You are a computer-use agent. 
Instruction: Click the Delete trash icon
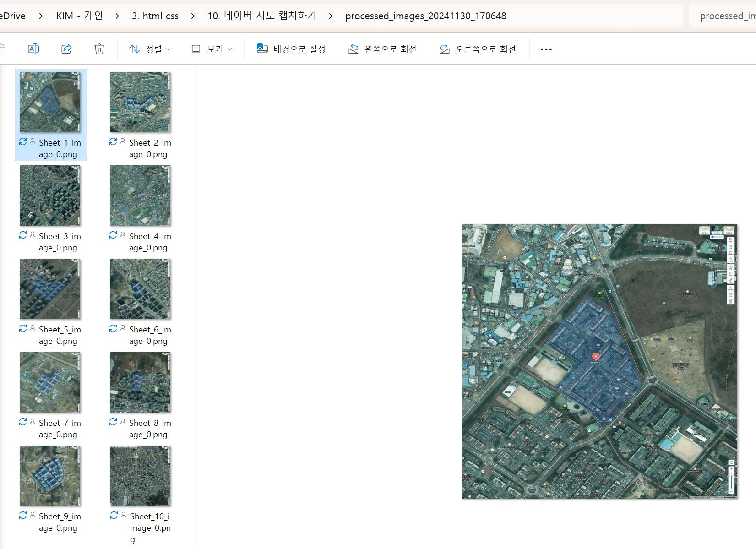(x=99, y=49)
